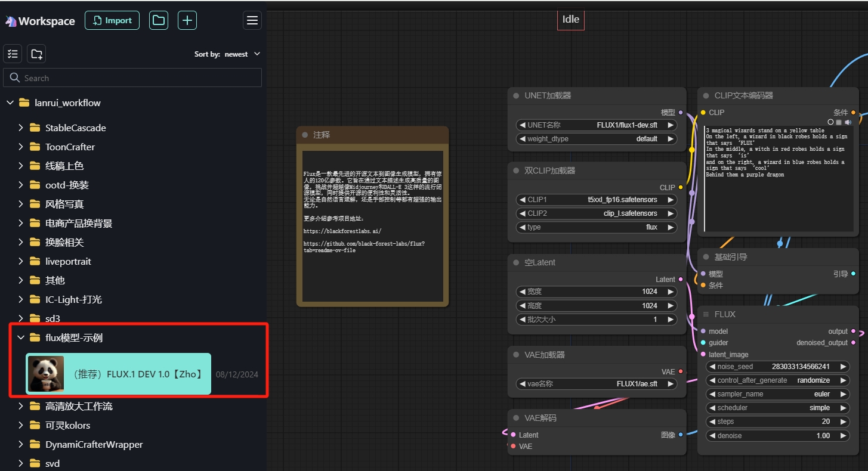Viewport: 868px width, 471px height.
Task: Select the liveportrait folder
Action: click(68, 261)
